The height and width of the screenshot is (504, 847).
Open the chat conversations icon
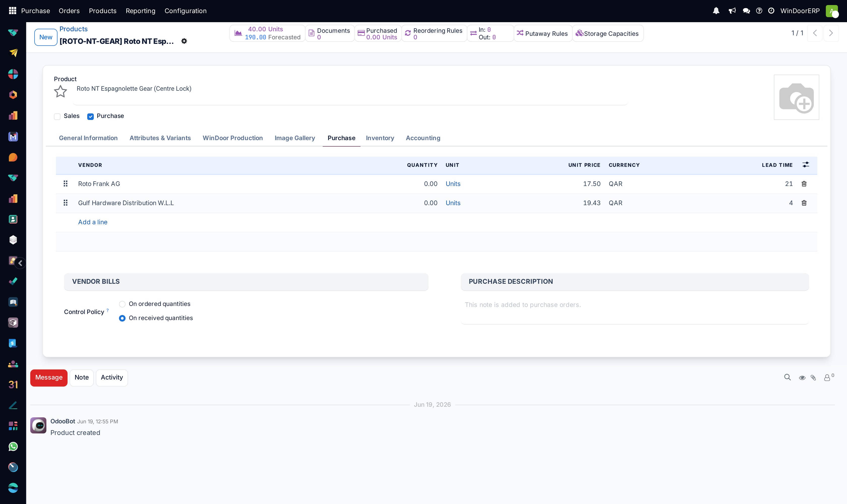coord(746,11)
